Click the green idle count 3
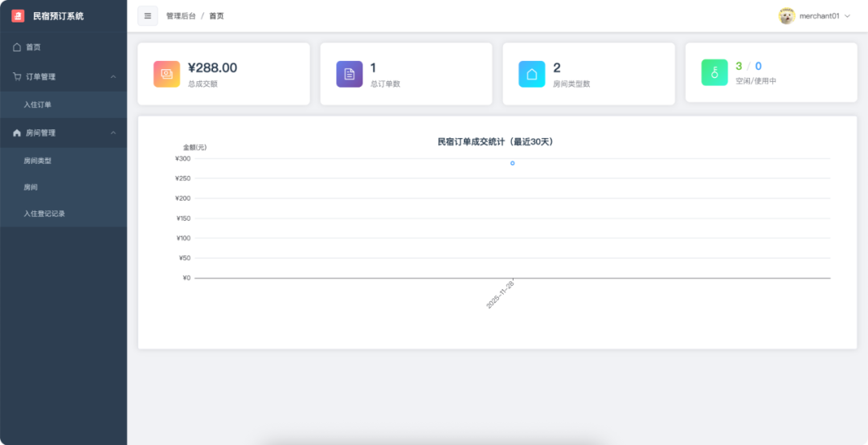868x445 pixels. tap(739, 67)
